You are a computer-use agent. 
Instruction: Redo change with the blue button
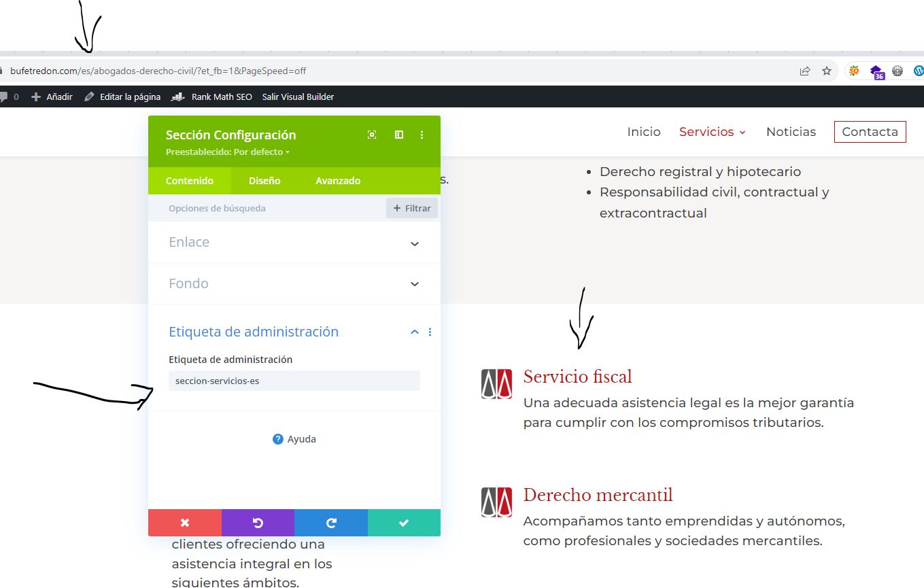coord(331,523)
